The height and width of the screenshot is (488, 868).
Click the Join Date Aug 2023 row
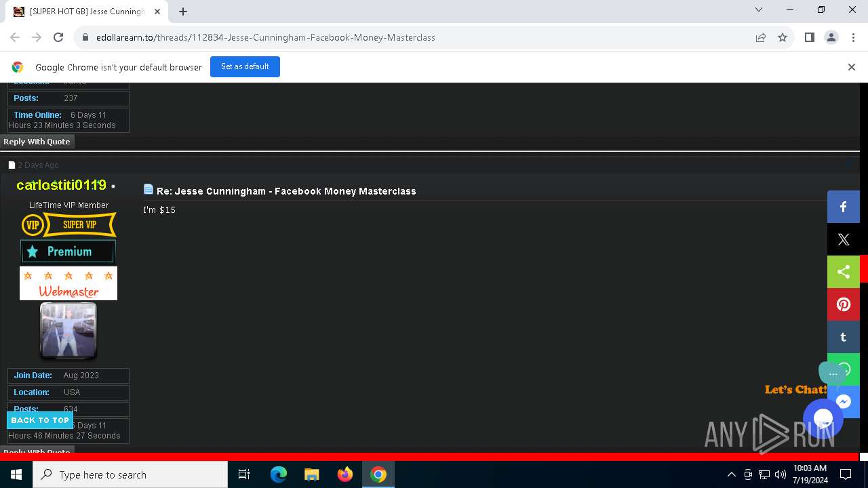click(x=68, y=375)
